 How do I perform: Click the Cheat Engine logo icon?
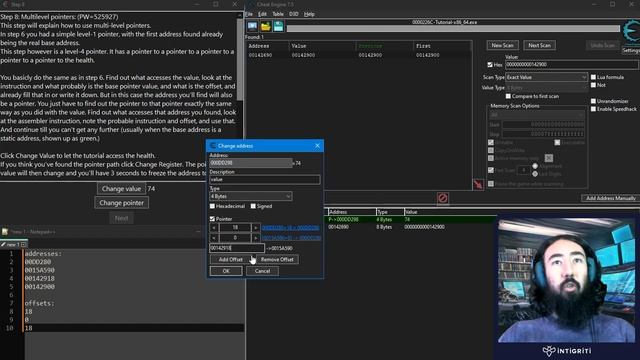pyautogui.click(x=631, y=31)
